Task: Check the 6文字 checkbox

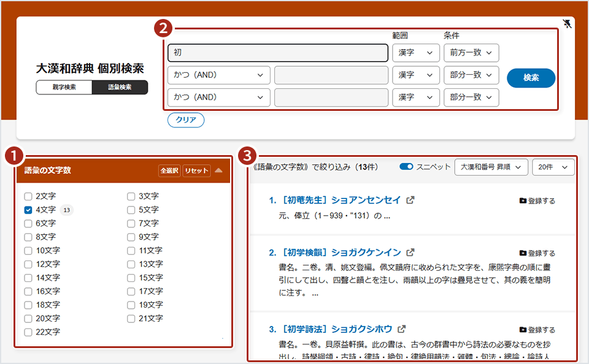Action: [28, 223]
